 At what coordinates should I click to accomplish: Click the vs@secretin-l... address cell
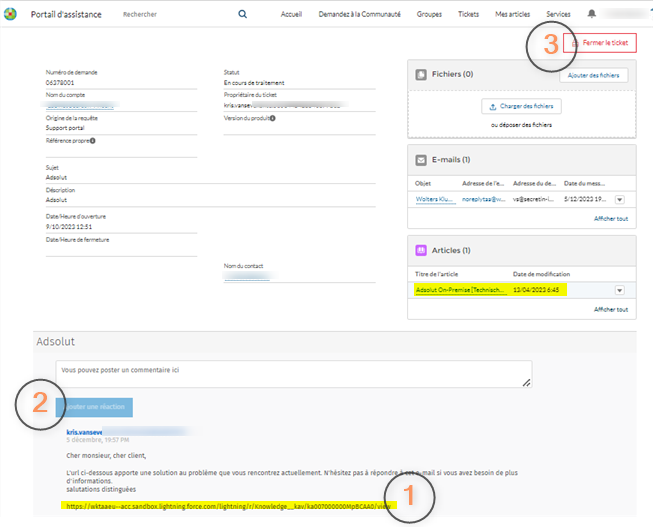[533, 199]
